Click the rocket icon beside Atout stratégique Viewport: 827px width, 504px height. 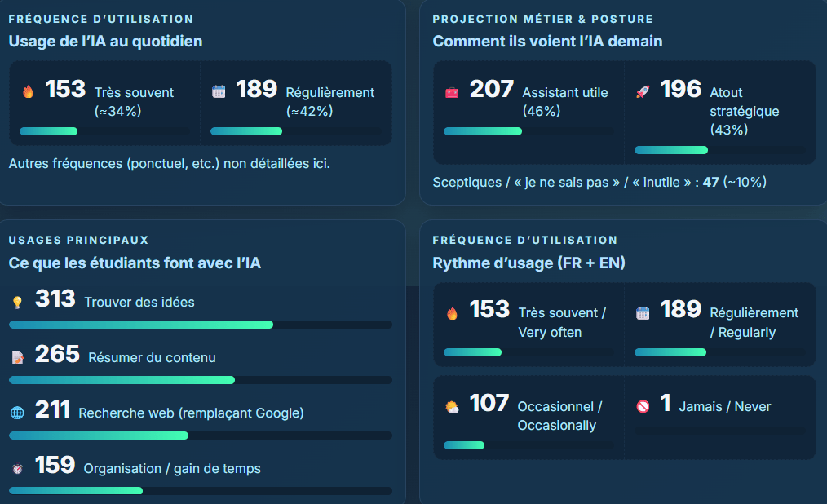(x=643, y=92)
